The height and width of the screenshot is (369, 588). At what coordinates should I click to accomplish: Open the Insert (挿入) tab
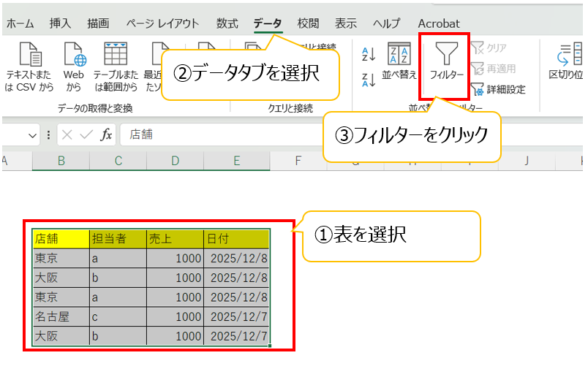tap(60, 23)
